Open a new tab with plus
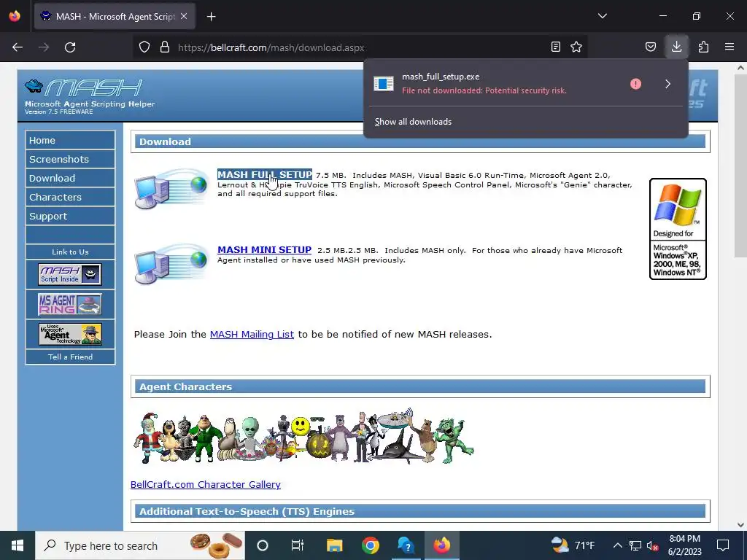 (212, 17)
